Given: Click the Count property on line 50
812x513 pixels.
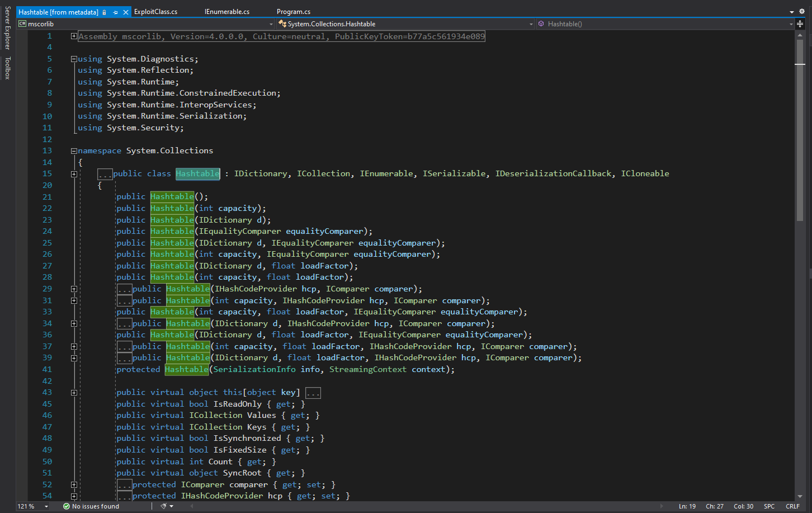Looking at the screenshot, I should point(220,462).
